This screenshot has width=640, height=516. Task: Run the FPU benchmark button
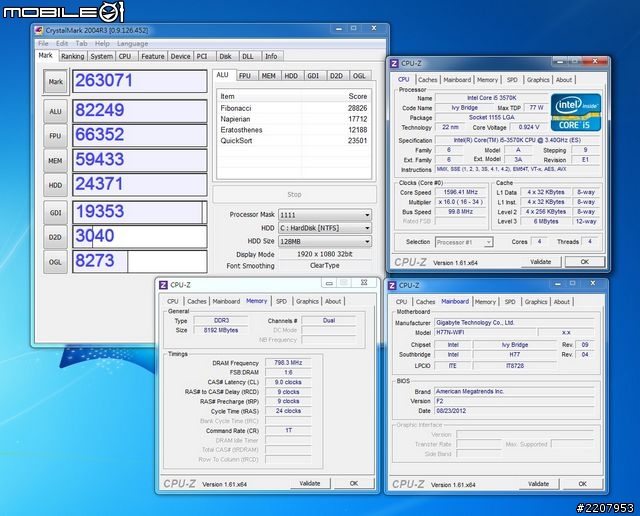tap(56, 136)
